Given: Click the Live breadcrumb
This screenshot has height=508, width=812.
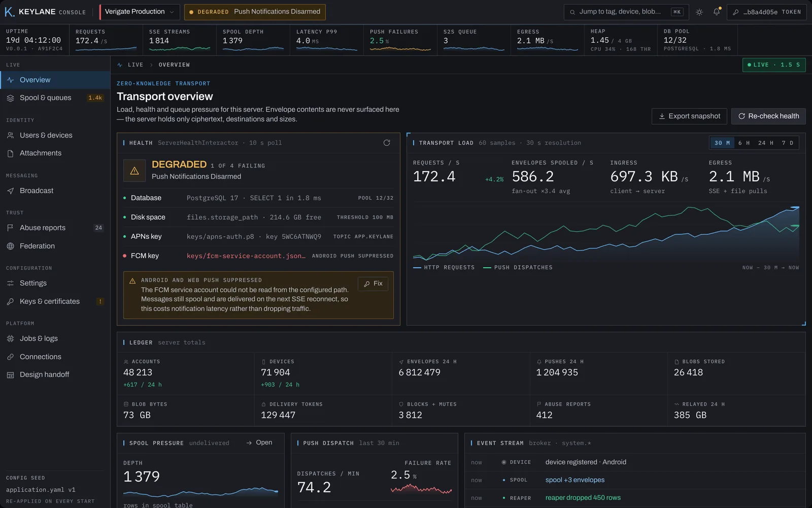Looking at the screenshot, I should tap(136, 65).
